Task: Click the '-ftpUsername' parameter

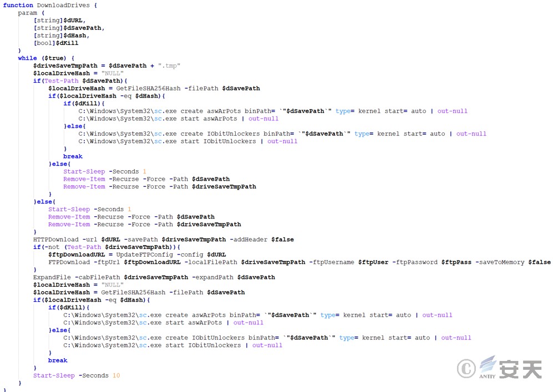Action: click(332, 262)
